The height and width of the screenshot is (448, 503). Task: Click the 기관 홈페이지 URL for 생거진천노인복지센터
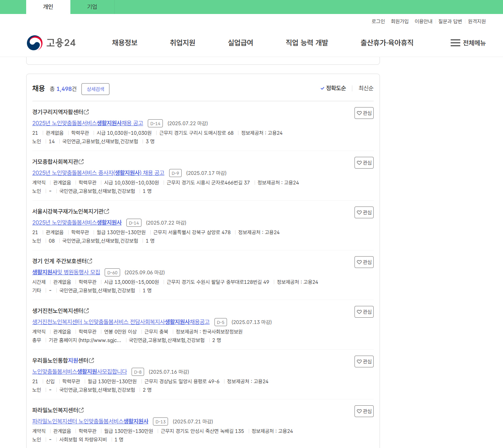[x=85, y=340]
